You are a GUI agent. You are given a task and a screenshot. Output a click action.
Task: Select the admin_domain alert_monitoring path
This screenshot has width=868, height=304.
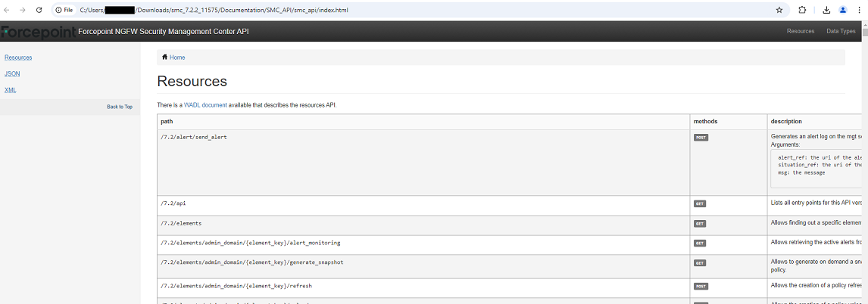point(250,243)
